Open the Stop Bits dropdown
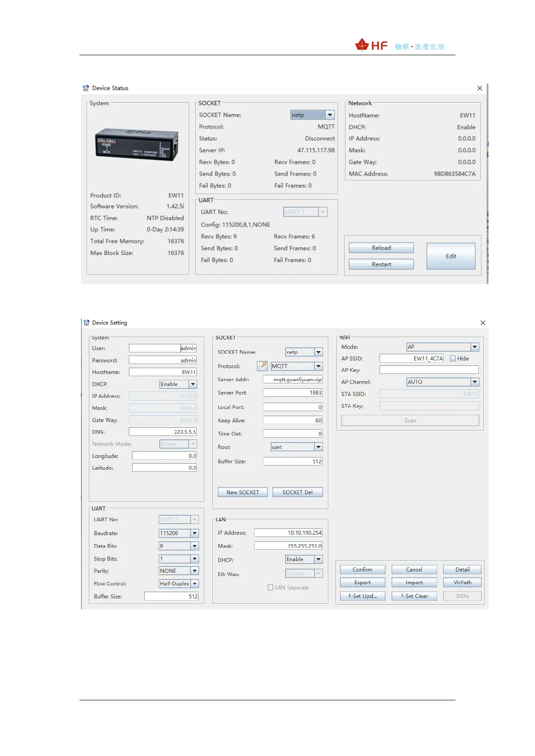535x756 pixels. pyautogui.click(x=179, y=559)
